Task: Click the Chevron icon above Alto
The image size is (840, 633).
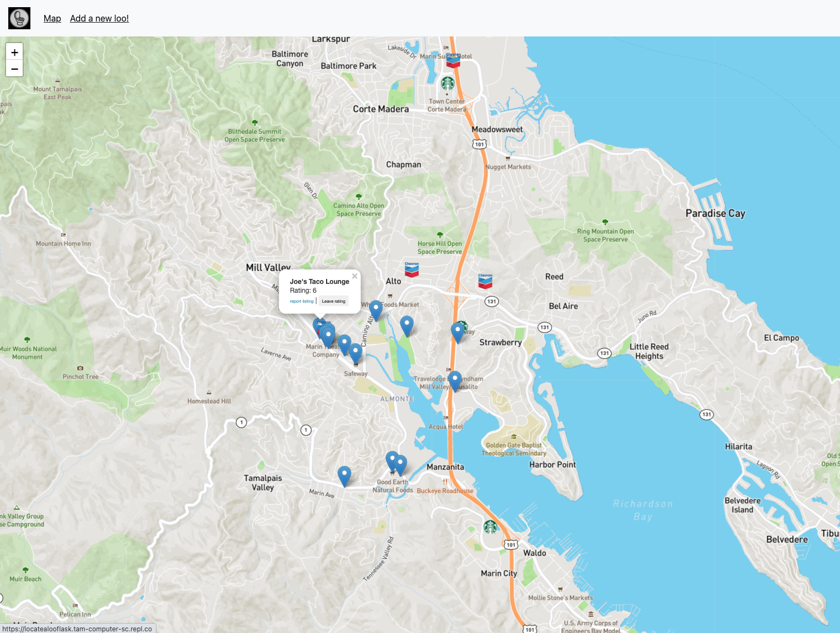Action: click(412, 270)
